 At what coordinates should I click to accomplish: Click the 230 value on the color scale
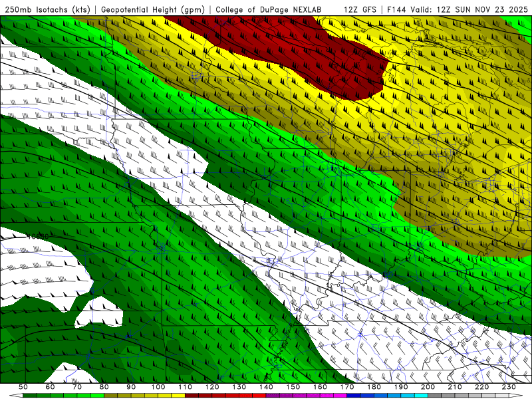[509, 387]
